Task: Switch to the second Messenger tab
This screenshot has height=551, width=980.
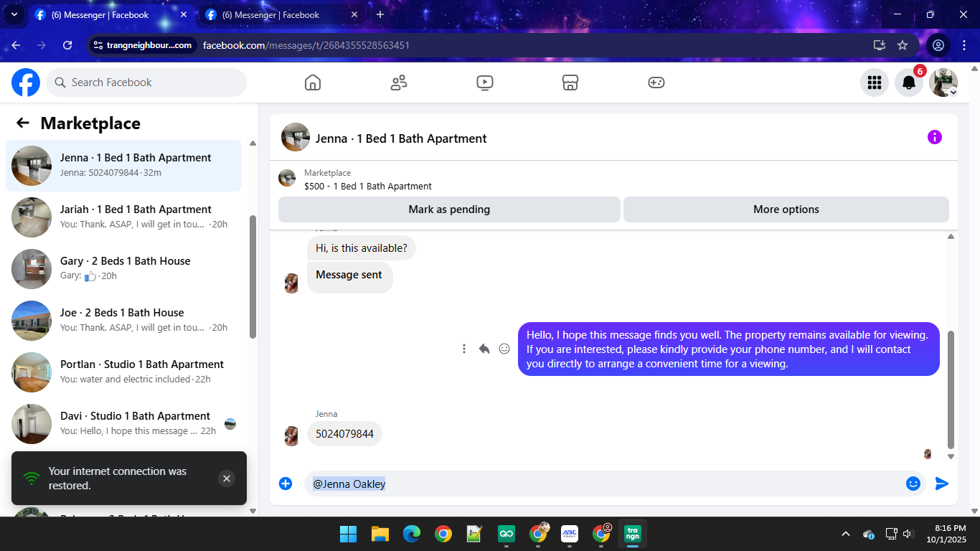Action: [x=281, y=14]
